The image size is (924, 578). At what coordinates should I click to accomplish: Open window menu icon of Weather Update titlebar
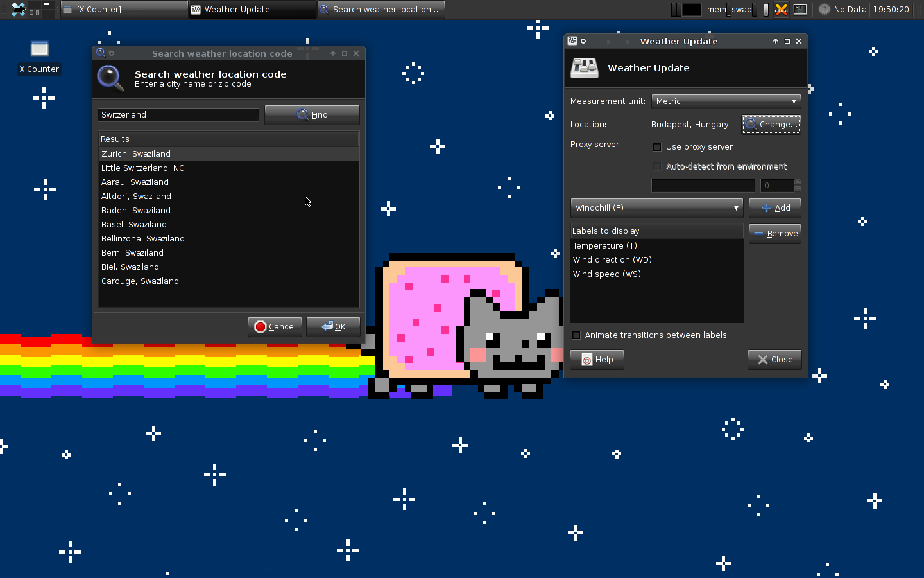pyautogui.click(x=572, y=40)
